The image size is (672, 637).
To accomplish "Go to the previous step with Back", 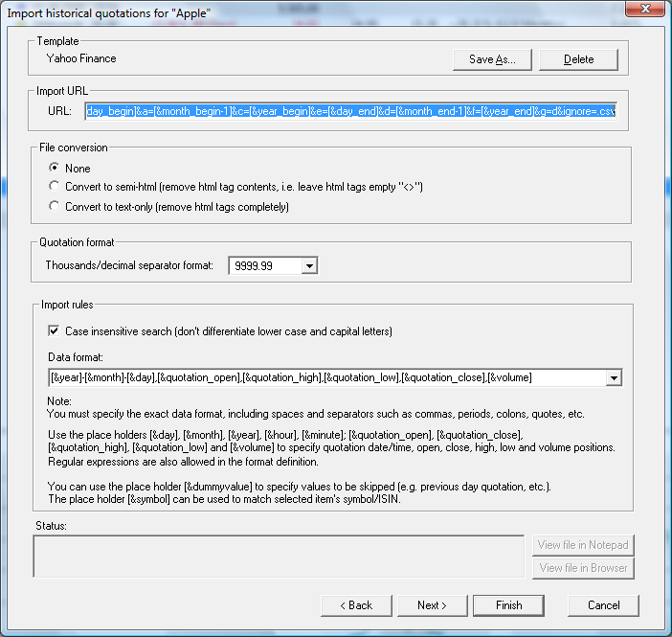I will [x=356, y=605].
